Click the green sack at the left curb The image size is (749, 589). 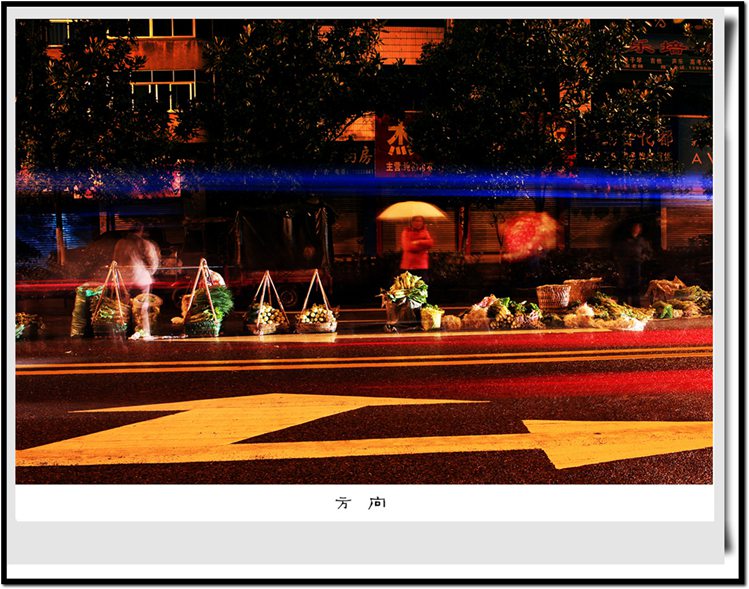click(82, 310)
